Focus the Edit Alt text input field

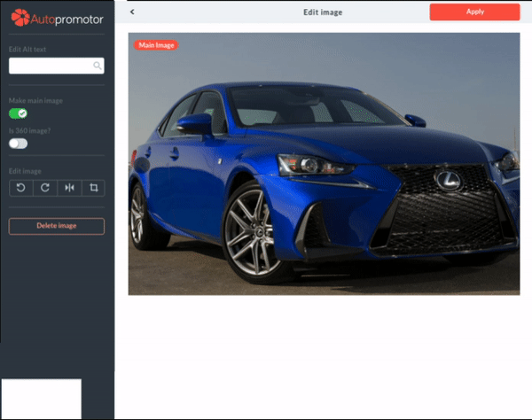[50, 66]
